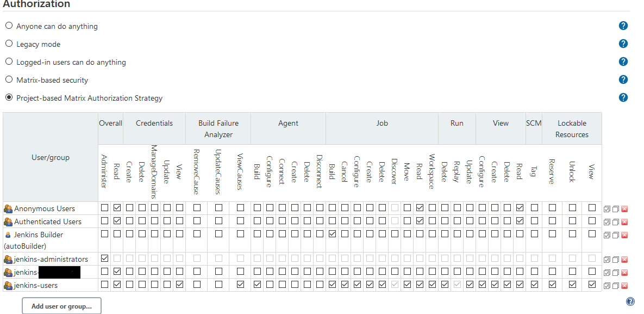This screenshot has height=314, width=644.
Task: Click the user icon beside Jenkins Builder
Action: pyautogui.click(x=8, y=235)
